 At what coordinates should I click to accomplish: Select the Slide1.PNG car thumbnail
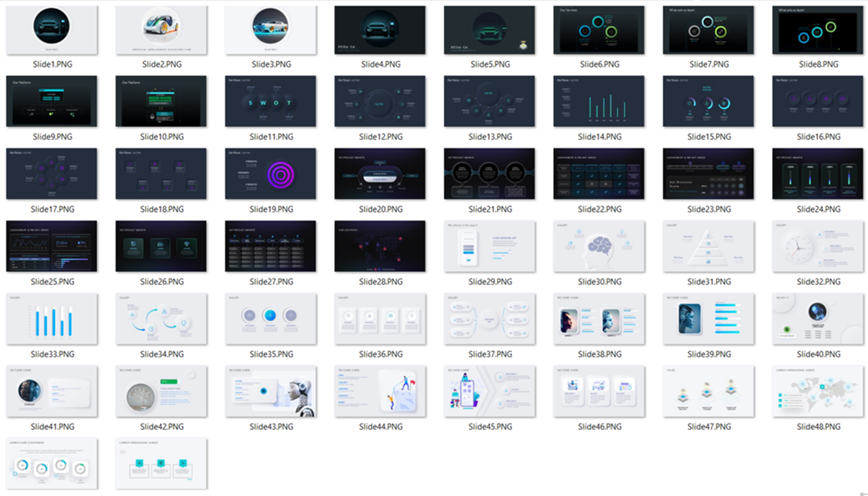(52, 31)
